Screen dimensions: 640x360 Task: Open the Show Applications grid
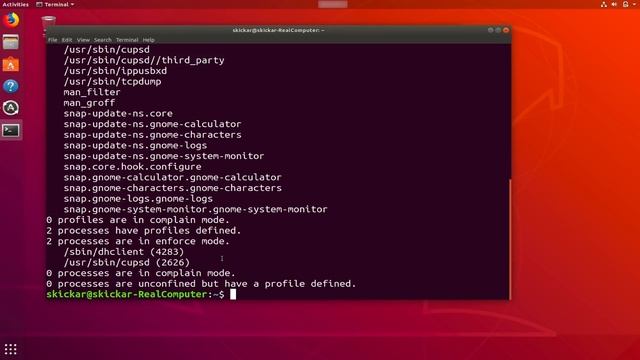pos(11,349)
